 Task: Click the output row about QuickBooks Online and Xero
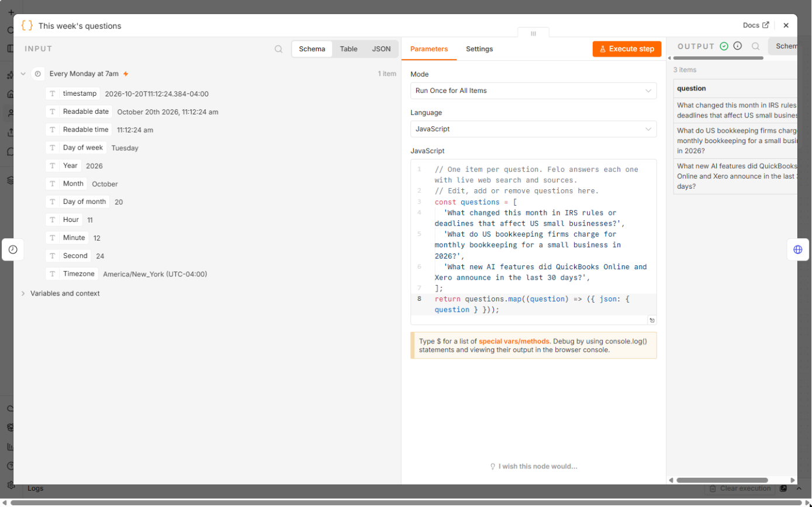click(x=735, y=176)
